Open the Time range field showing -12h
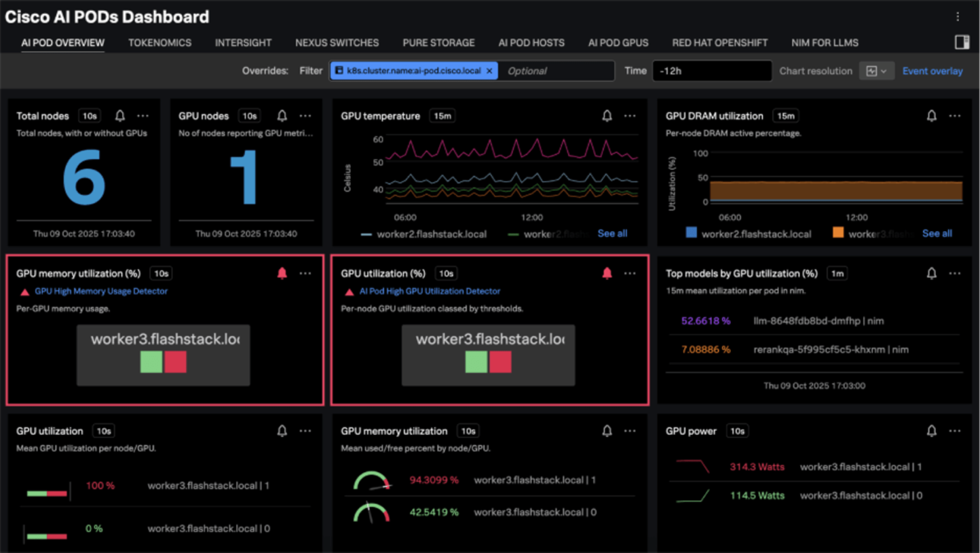Image resolution: width=980 pixels, height=553 pixels. [x=711, y=71]
